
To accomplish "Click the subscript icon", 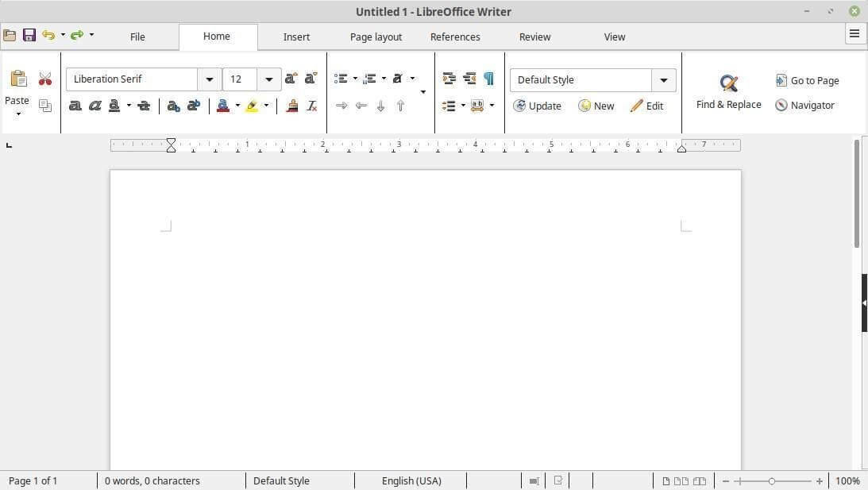I will point(174,106).
